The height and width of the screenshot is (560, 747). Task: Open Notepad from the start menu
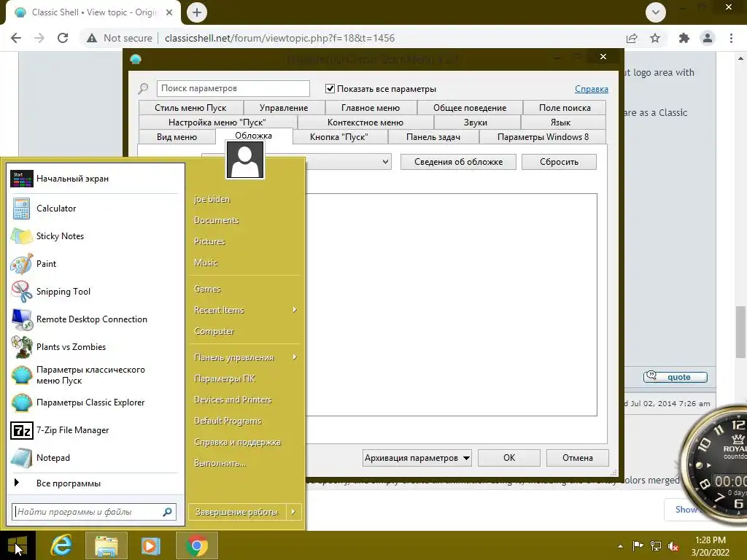click(96, 458)
